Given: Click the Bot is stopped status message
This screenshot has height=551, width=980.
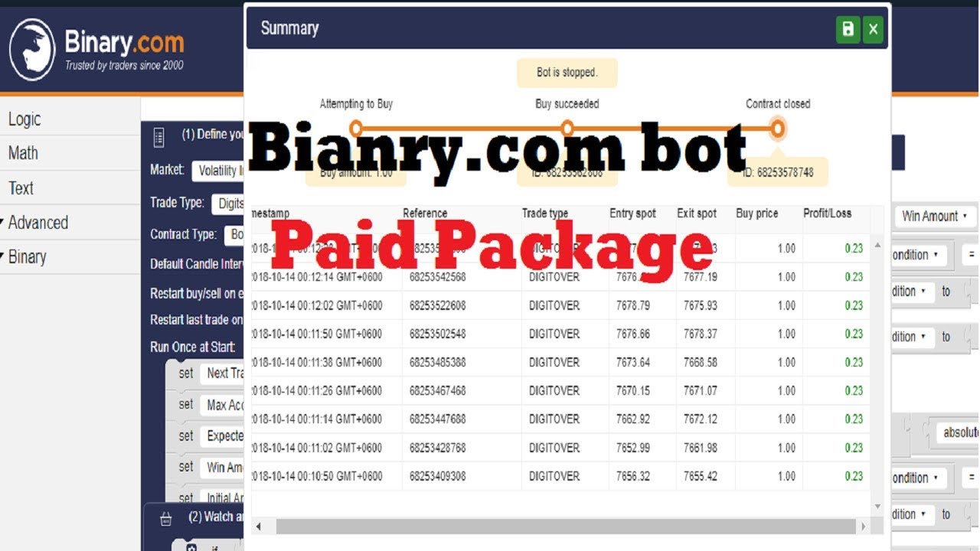Looking at the screenshot, I should click(x=567, y=73).
